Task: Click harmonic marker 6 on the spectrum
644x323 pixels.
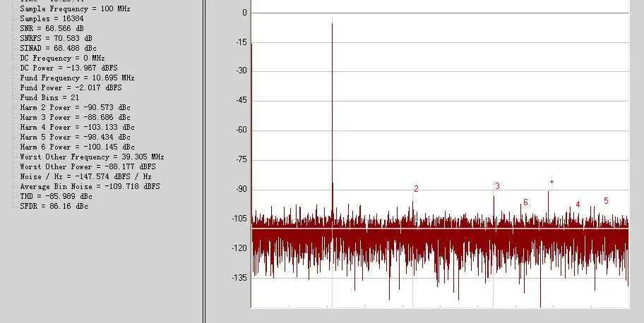Action: (x=525, y=202)
